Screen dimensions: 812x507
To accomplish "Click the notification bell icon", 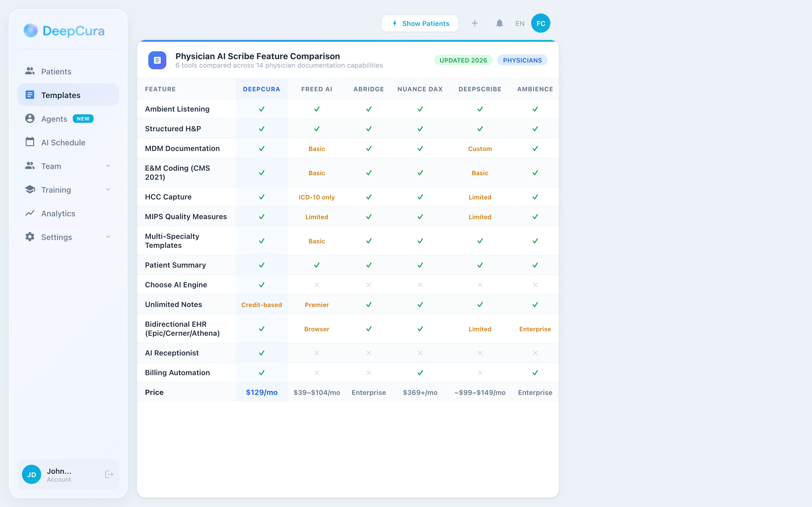I will 499,23.
